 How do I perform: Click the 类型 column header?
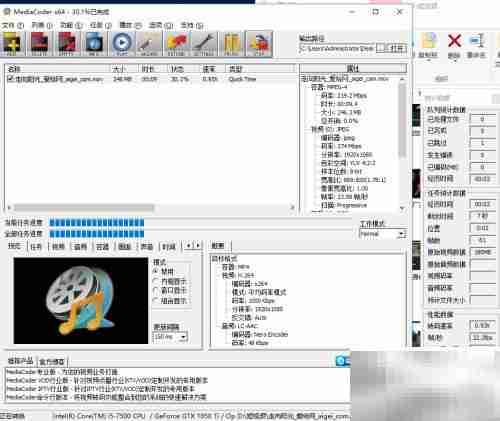260,69
